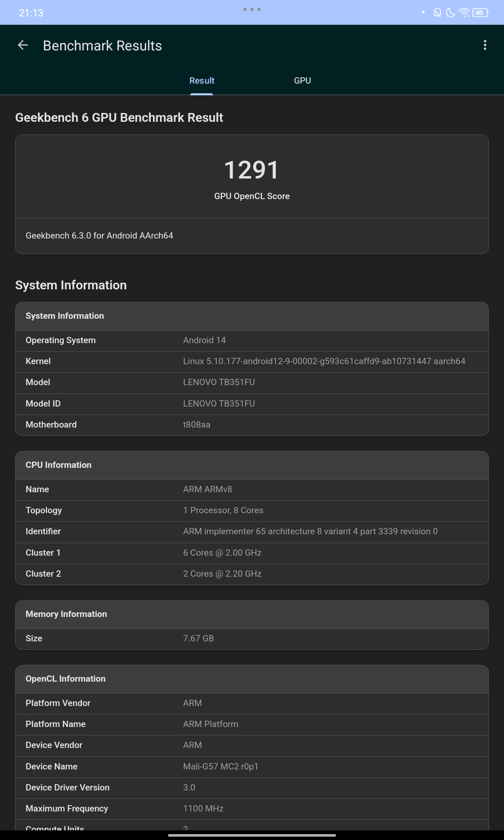This screenshot has width=504, height=840.
Task: Tap the "Device Driver Version" row label
Action: pos(68,787)
